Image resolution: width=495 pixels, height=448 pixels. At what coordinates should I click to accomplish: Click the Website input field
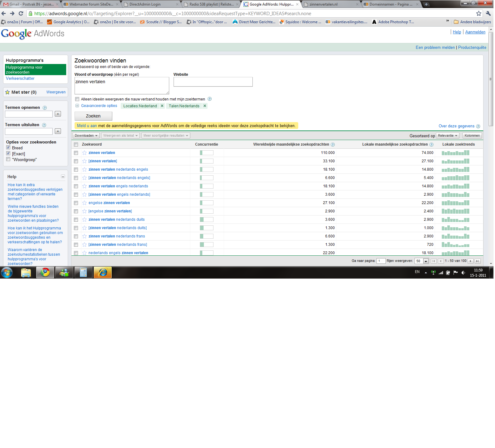213,82
